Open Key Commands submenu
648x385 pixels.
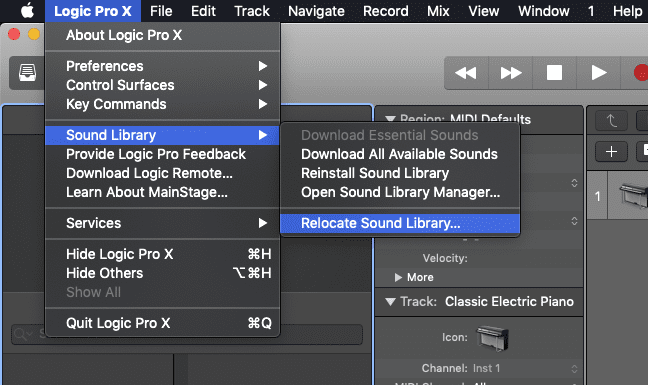(x=162, y=104)
